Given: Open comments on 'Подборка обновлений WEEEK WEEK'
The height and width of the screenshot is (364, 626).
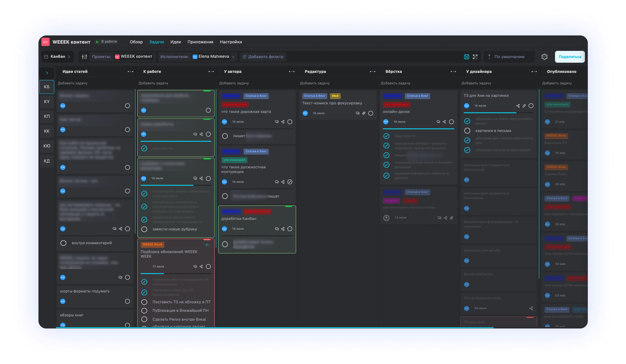Looking at the screenshot, I should (x=195, y=267).
